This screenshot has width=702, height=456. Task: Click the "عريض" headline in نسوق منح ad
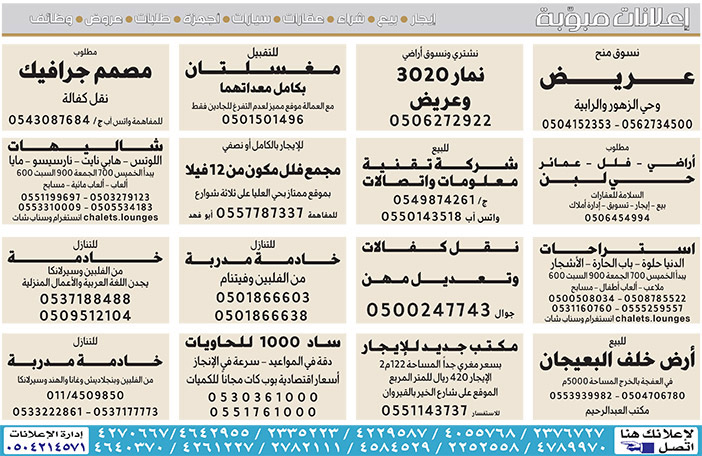pyautogui.click(x=617, y=79)
